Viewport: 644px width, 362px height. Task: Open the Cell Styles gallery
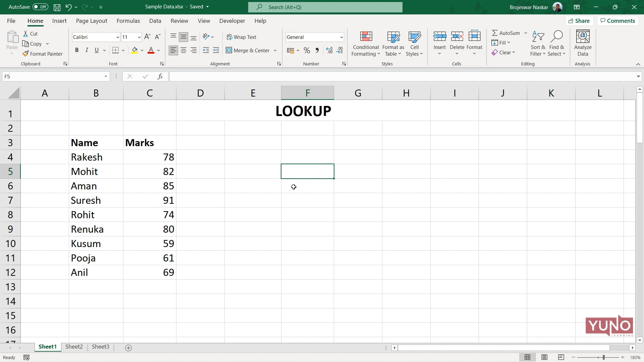(414, 44)
